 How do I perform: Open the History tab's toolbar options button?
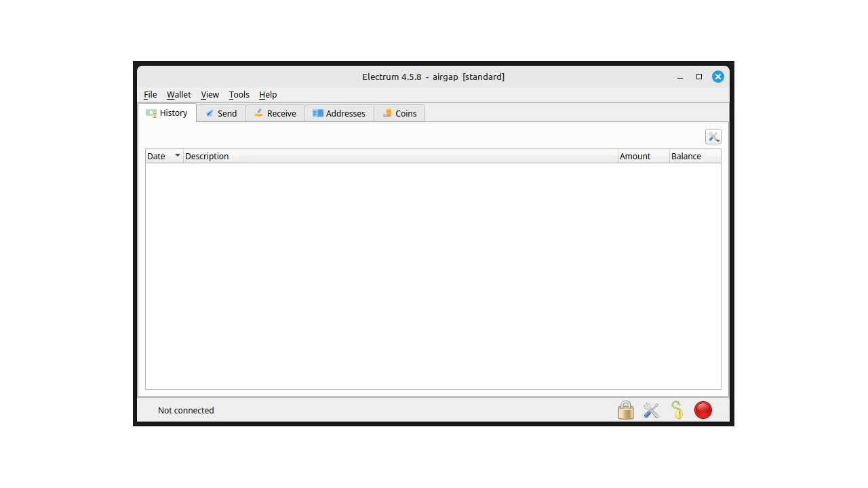pyautogui.click(x=713, y=137)
